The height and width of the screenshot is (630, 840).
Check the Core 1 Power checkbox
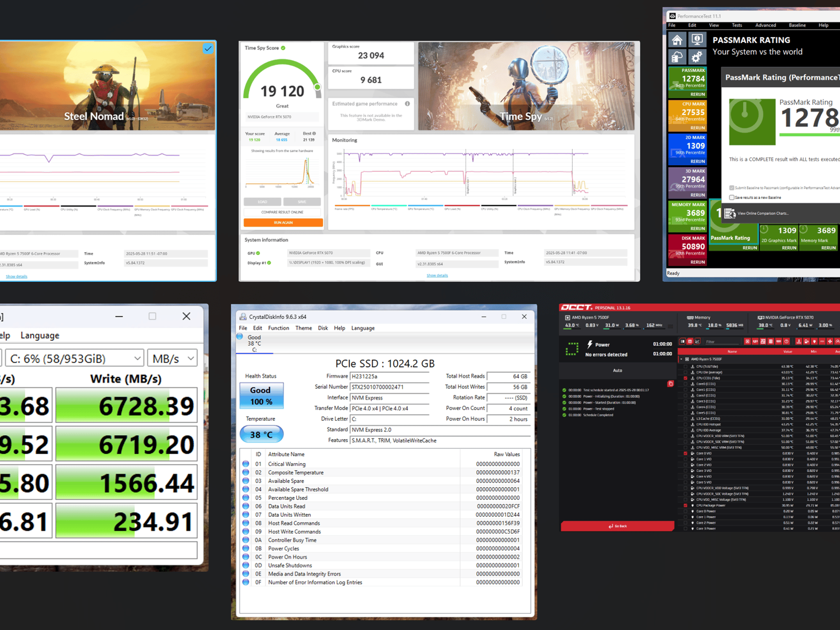click(x=685, y=517)
